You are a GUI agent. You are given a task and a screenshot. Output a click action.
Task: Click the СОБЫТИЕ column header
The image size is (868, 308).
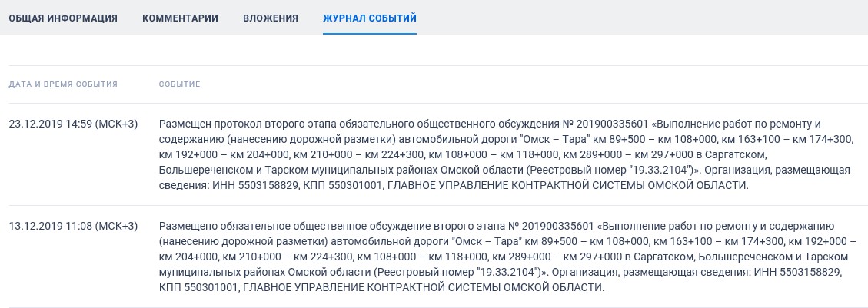tap(179, 84)
